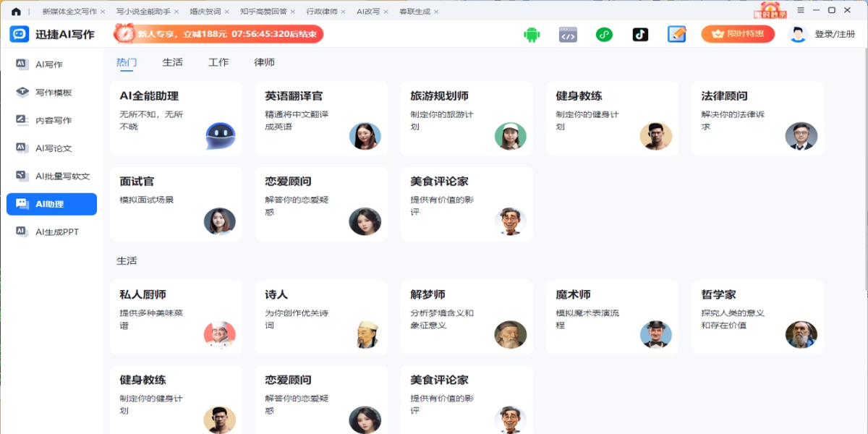
Task: Close the 新媒体全文写作 tab
Action: [103, 12]
